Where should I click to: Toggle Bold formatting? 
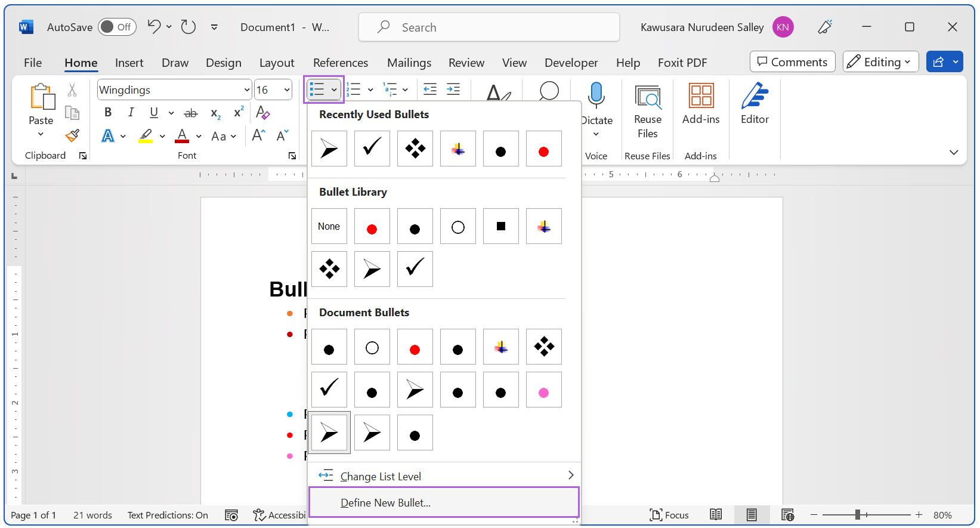(108, 112)
